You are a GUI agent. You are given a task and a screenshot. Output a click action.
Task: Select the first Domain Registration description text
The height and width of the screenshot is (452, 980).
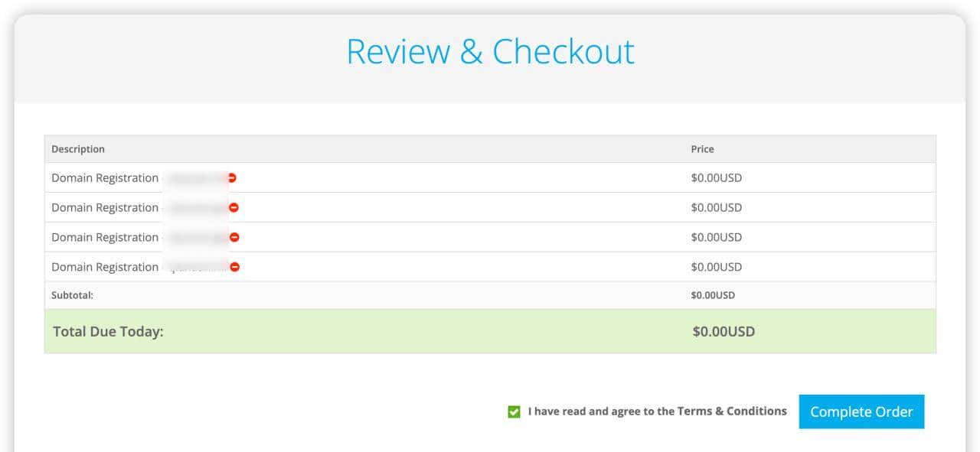pos(105,178)
